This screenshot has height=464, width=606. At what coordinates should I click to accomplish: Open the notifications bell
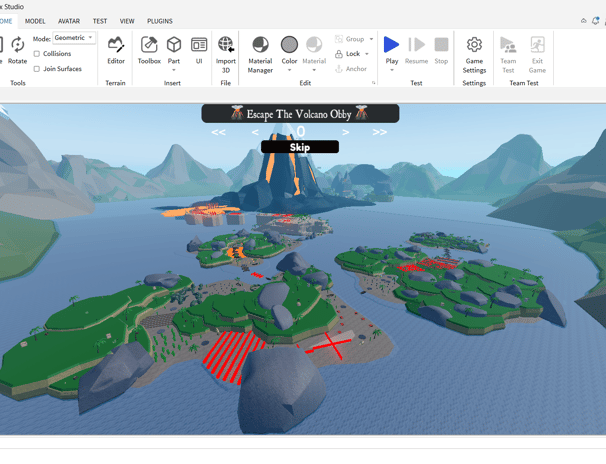click(x=595, y=21)
